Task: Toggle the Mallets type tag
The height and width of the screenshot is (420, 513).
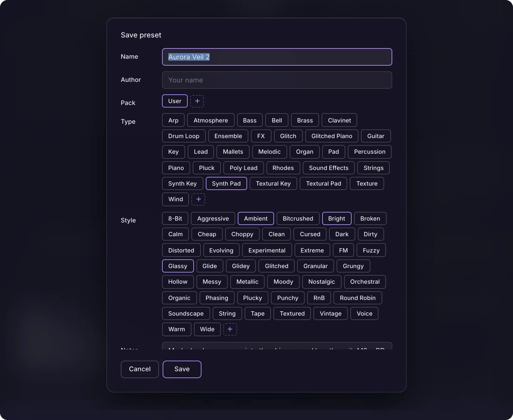Action: [x=233, y=152]
